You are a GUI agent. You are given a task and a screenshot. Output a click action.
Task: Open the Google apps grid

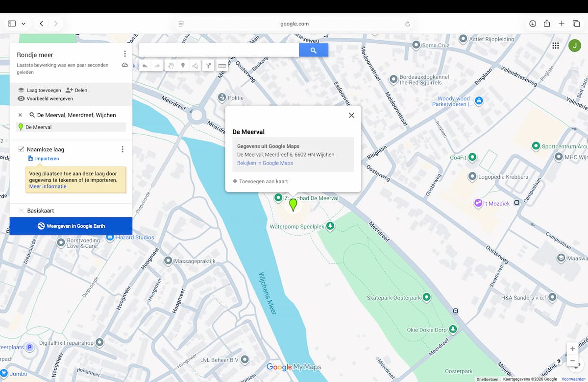coord(555,46)
